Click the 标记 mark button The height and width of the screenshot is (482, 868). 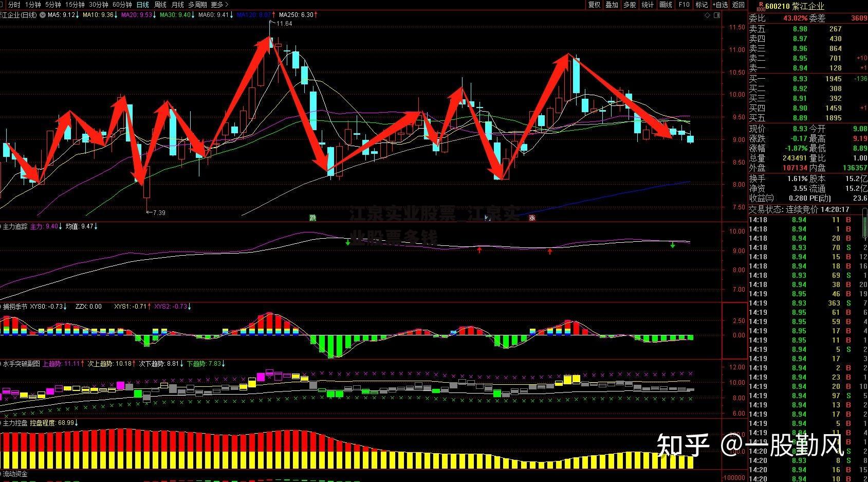[x=701, y=5]
